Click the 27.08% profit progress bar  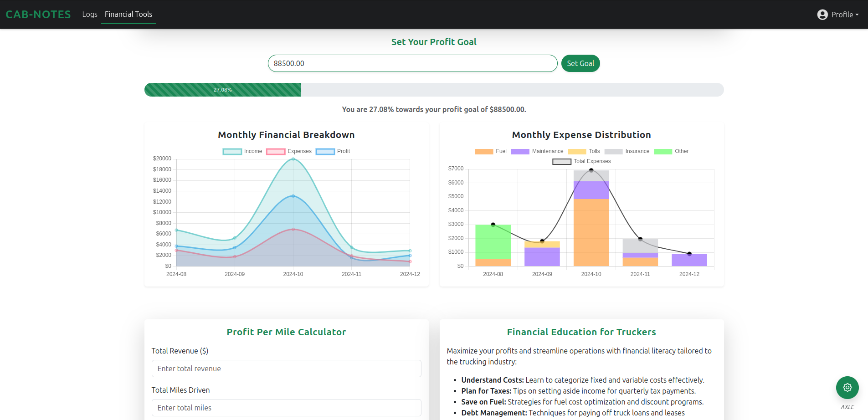pyautogui.click(x=223, y=90)
